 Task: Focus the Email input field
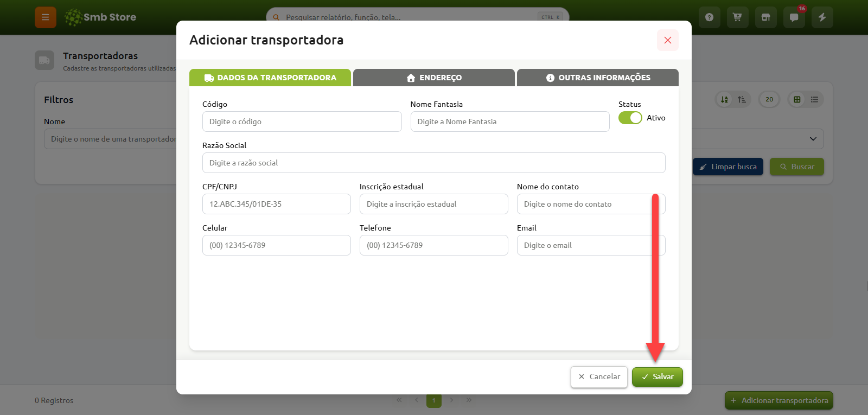click(x=591, y=245)
